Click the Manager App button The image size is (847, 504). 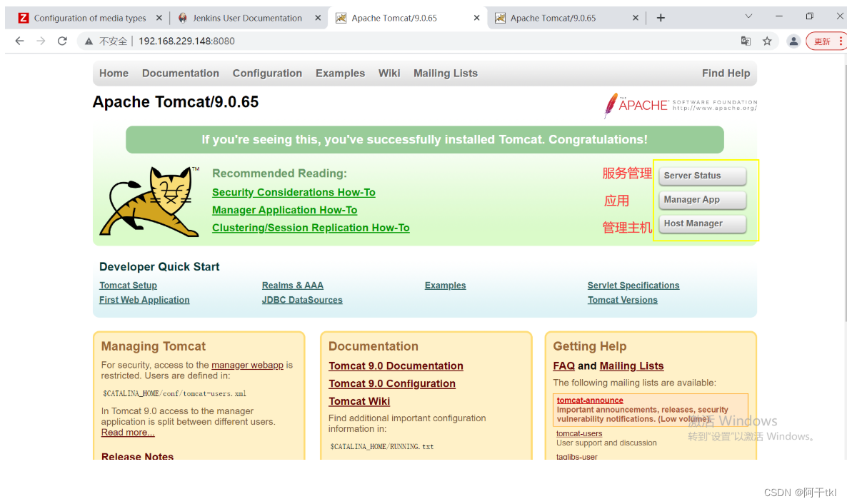pyautogui.click(x=702, y=199)
